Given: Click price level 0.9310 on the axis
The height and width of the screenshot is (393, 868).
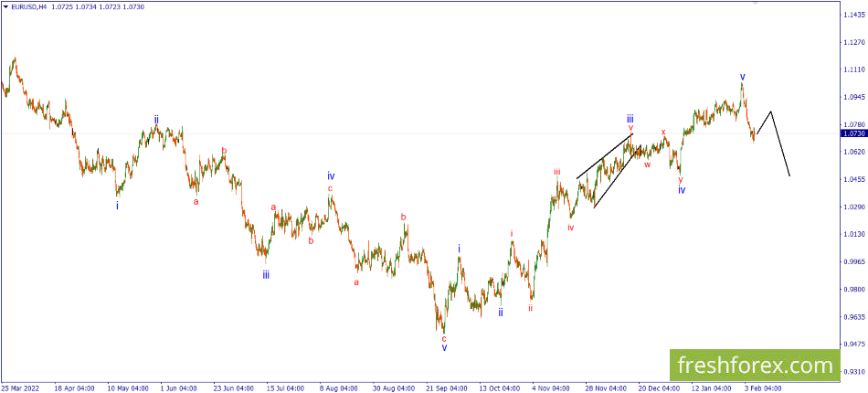Looking at the screenshot, I should click(x=853, y=371).
